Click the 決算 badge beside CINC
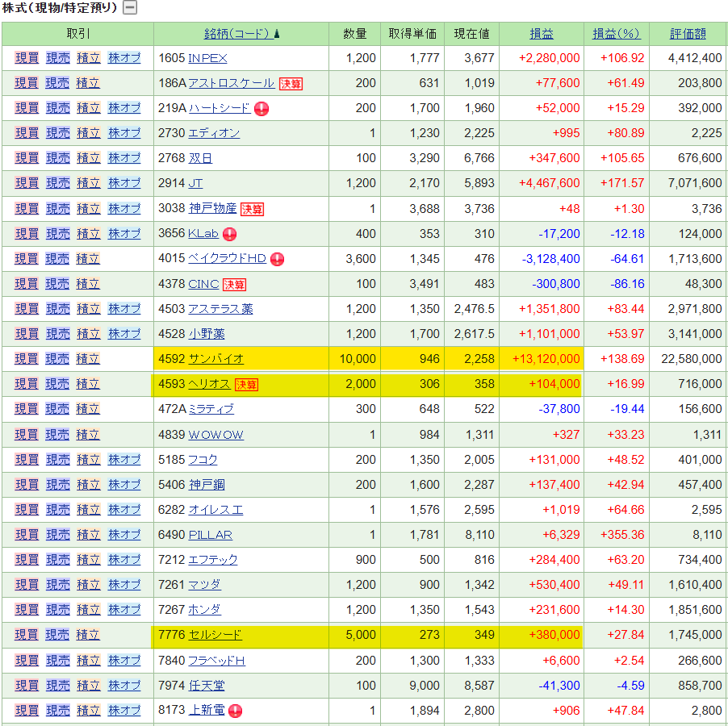The width and height of the screenshot is (728, 726). click(235, 285)
